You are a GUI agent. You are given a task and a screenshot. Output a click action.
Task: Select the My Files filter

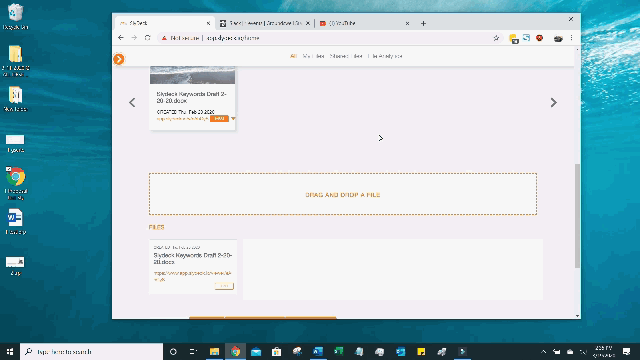coord(313,56)
